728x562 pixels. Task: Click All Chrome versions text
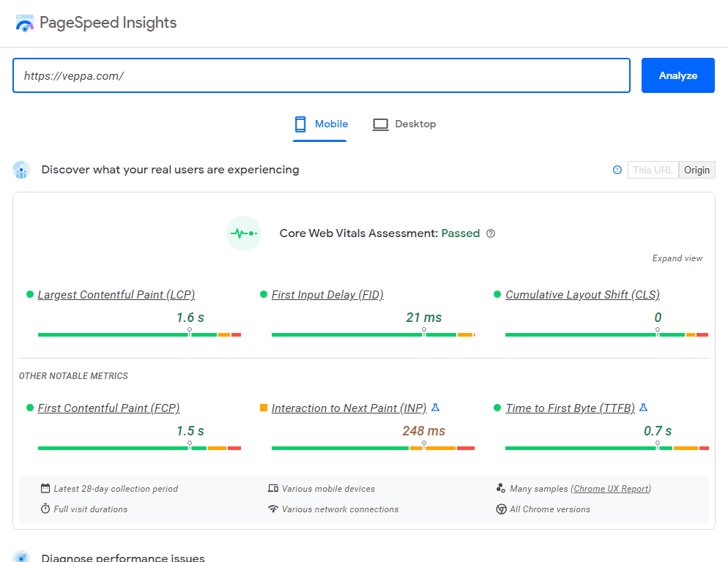pyautogui.click(x=550, y=509)
